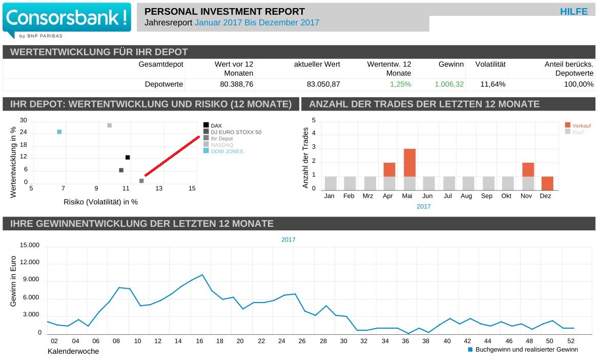Click the profit line peak at week 16
This screenshot has width=600, height=364.
[x=202, y=275]
